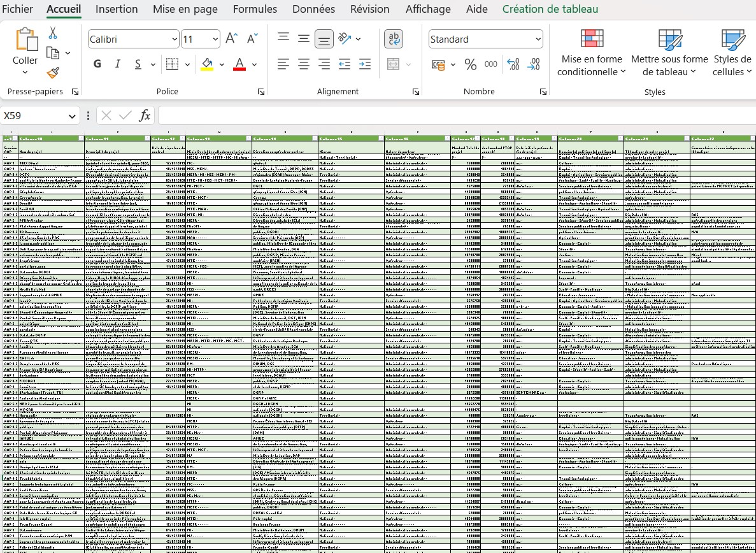Click the add decimal places icon
The image size is (756, 553).
coord(513,64)
